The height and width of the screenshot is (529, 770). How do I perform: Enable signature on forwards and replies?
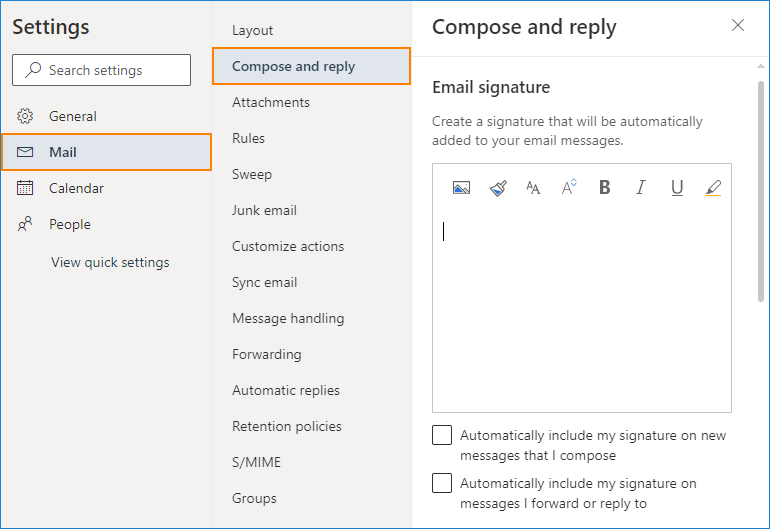coord(442,483)
